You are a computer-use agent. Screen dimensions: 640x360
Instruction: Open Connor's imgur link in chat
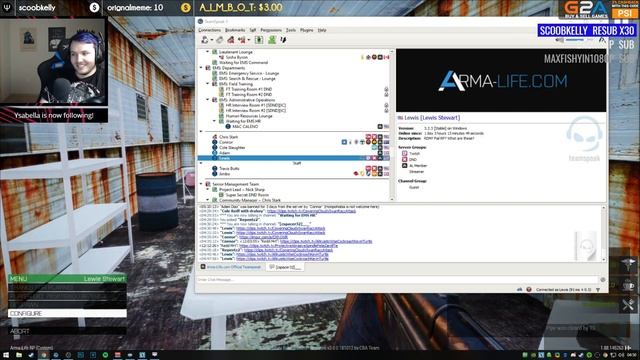pos(263,237)
